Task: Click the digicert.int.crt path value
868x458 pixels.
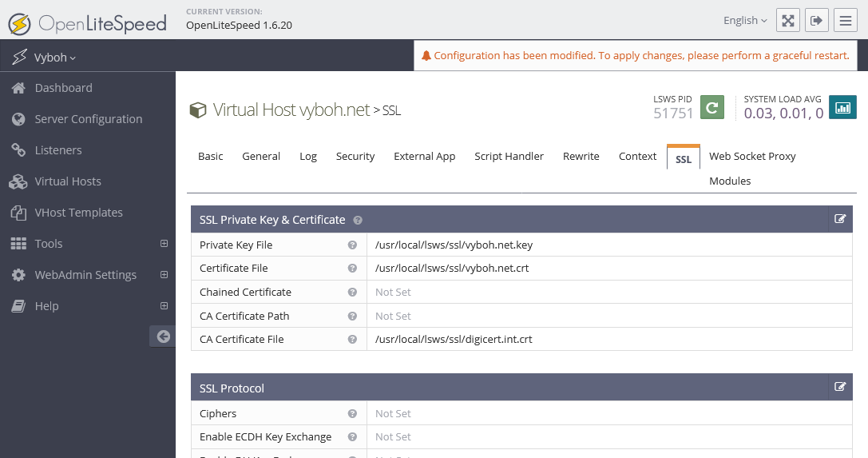Action: [454, 340]
